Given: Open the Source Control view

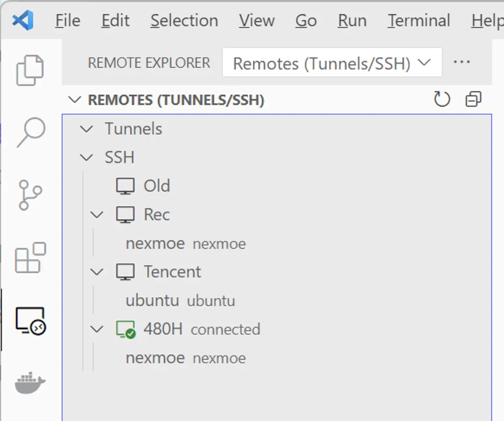Looking at the screenshot, I should [x=30, y=195].
